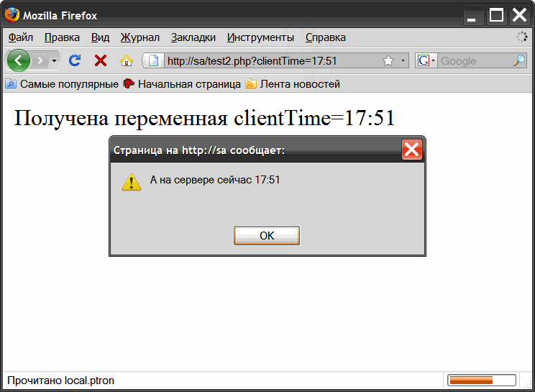Bookmark this page with the star icon

pyautogui.click(x=388, y=61)
